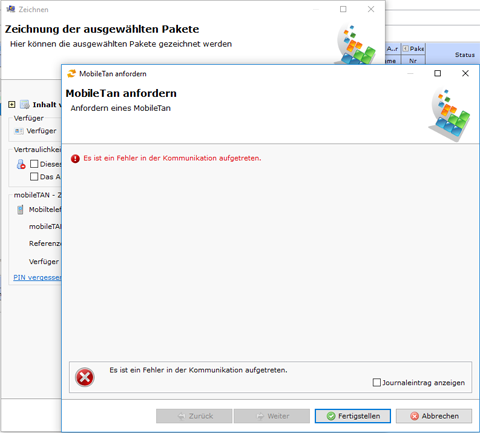Click the Status column header
Image resolution: width=480 pixels, height=433 pixels.
pyautogui.click(x=465, y=55)
